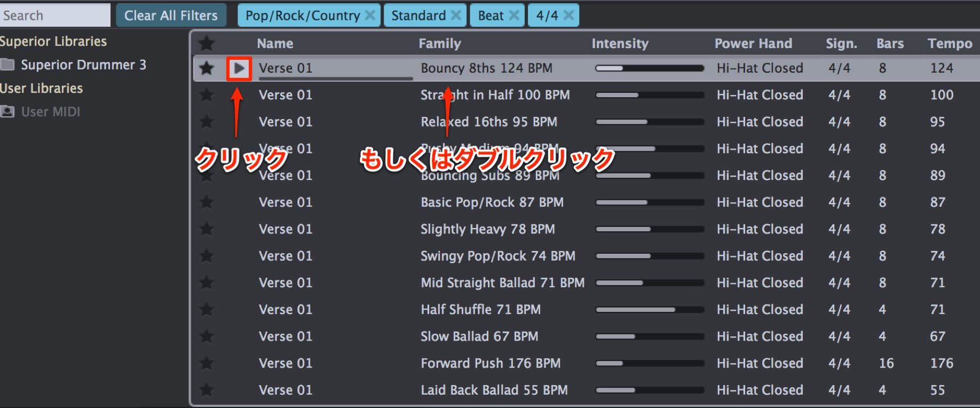Star the Laid Back Ballad 55 BPM groove
Viewport: 980px width, 408px height.
pyautogui.click(x=207, y=390)
